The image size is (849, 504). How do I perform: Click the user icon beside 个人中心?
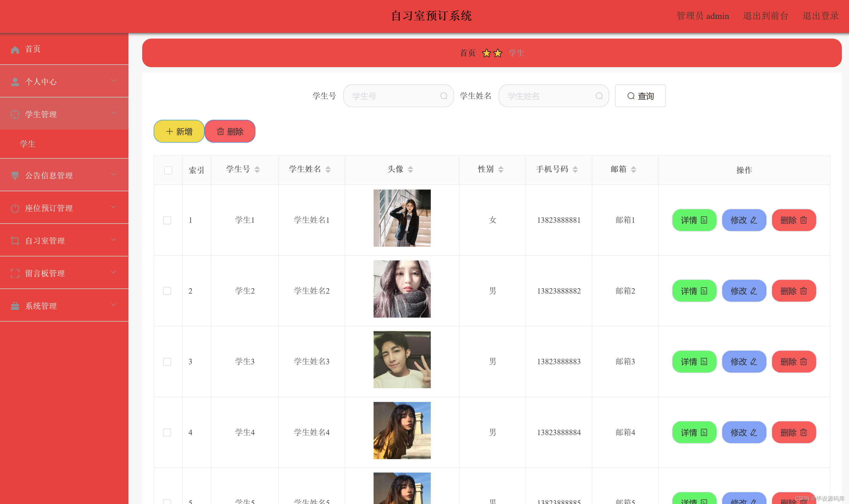pyautogui.click(x=15, y=82)
